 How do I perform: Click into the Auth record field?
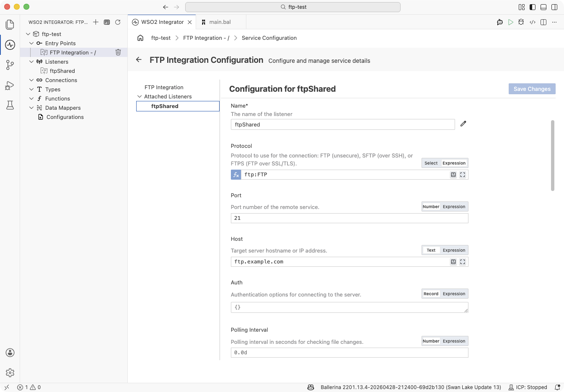349,307
